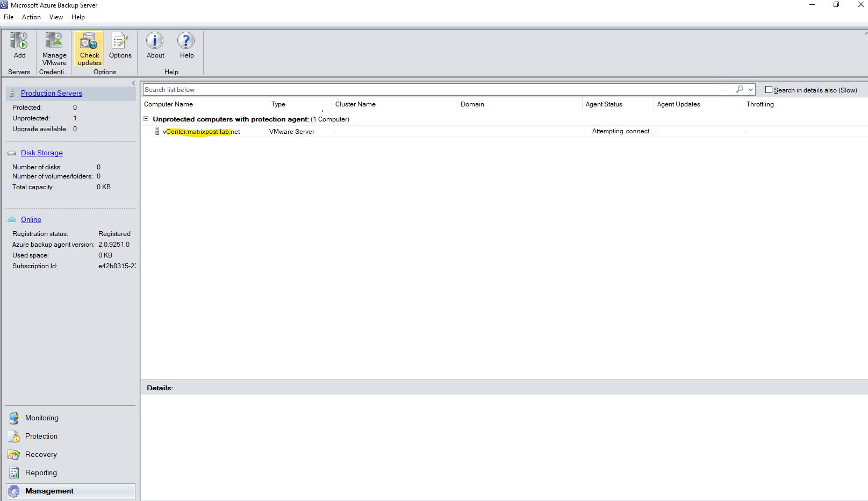The width and height of the screenshot is (868, 501).
Task: Collapse the left navigation pane arrow
Action: click(133, 83)
